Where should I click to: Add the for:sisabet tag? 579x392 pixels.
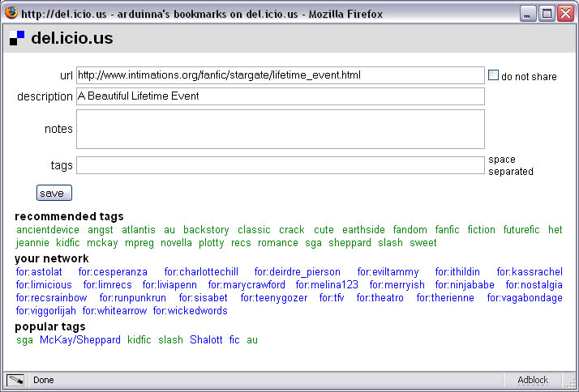203,298
